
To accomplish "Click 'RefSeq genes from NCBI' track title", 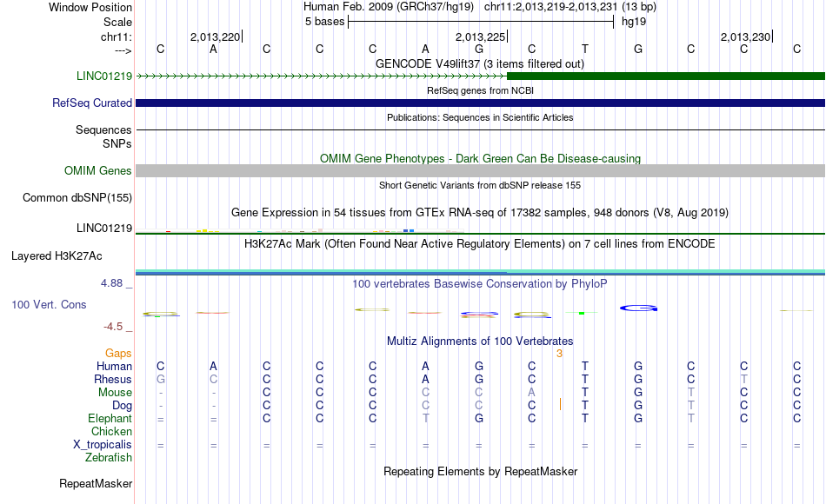I will [x=480, y=90].
